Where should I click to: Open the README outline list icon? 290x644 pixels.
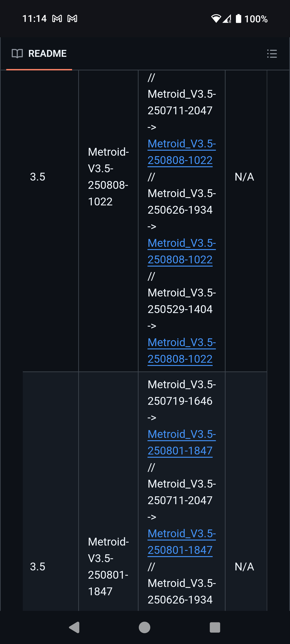click(x=272, y=54)
